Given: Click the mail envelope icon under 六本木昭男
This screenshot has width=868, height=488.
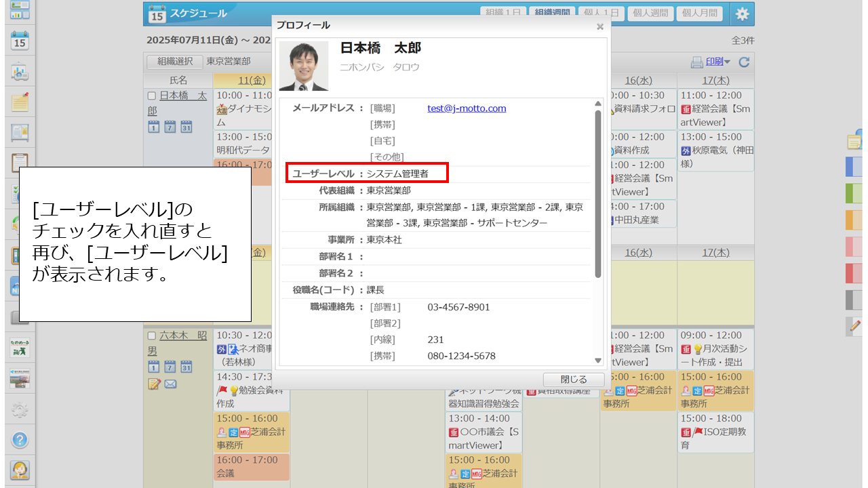Looking at the screenshot, I should coord(170,384).
